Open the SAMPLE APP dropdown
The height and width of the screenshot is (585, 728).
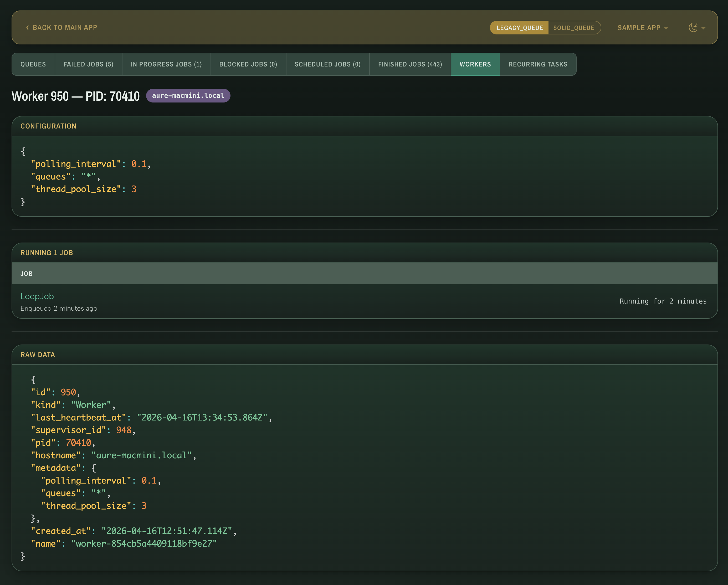642,28
